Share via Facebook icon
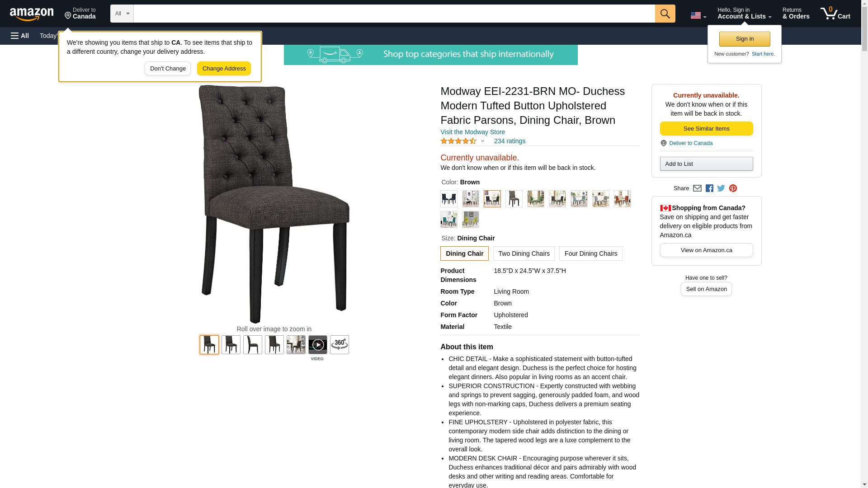 click(709, 188)
